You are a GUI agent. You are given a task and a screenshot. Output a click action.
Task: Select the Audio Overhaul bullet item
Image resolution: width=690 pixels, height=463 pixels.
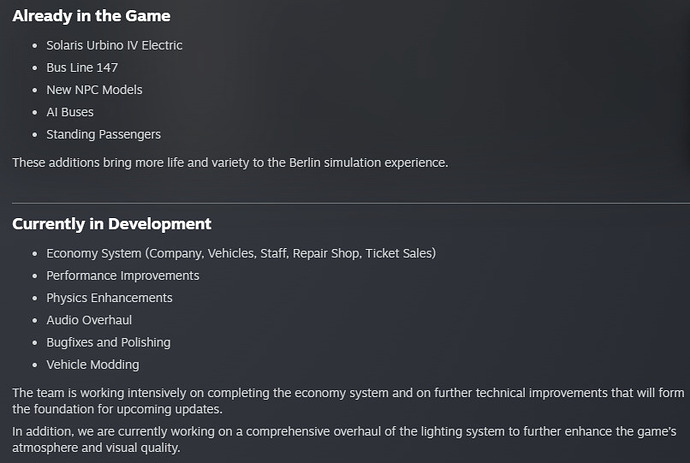pyautogui.click(x=89, y=320)
